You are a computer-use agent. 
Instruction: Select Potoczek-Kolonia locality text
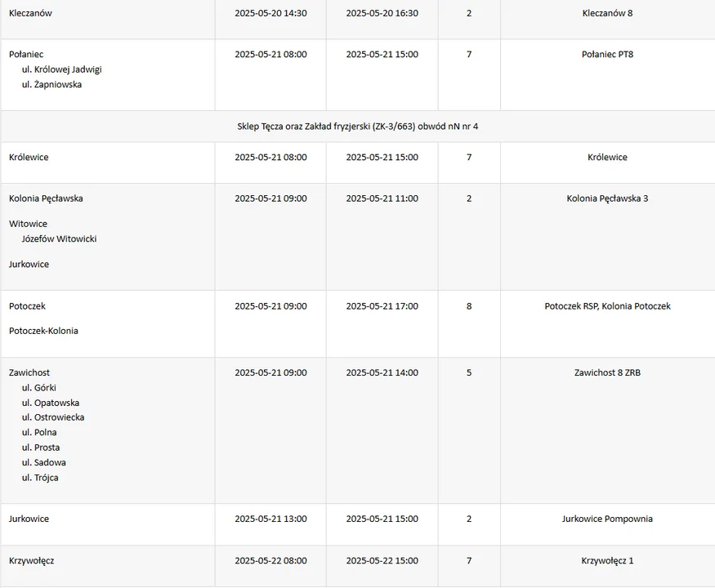[43, 331]
